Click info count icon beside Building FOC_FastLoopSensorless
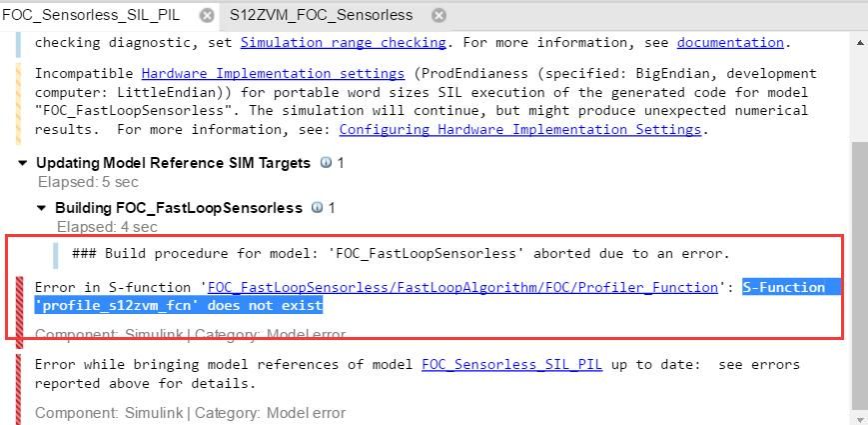 point(317,208)
